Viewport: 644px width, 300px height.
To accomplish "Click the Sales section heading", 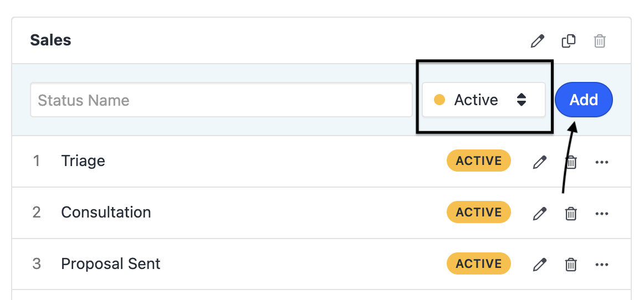I will [x=50, y=40].
